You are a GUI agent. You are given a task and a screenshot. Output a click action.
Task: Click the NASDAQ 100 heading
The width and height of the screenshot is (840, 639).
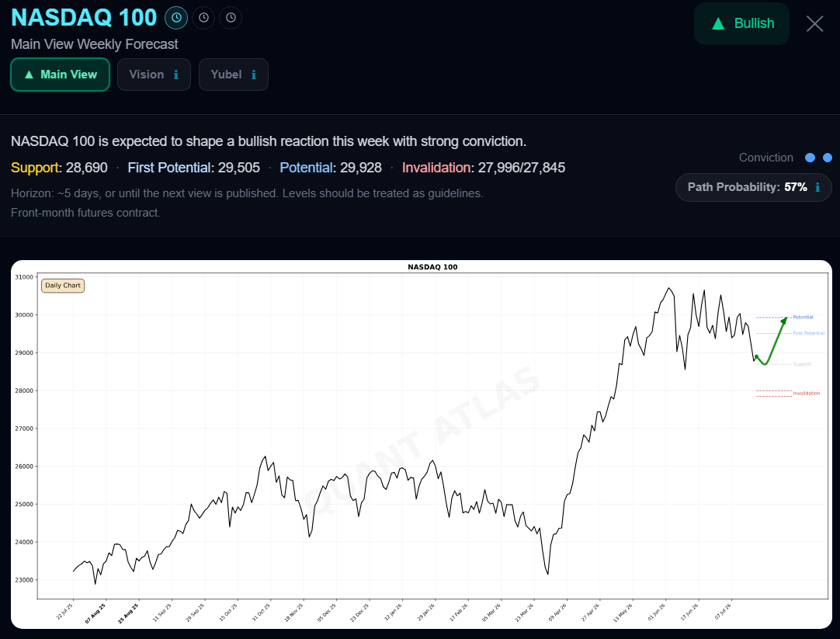pos(84,18)
